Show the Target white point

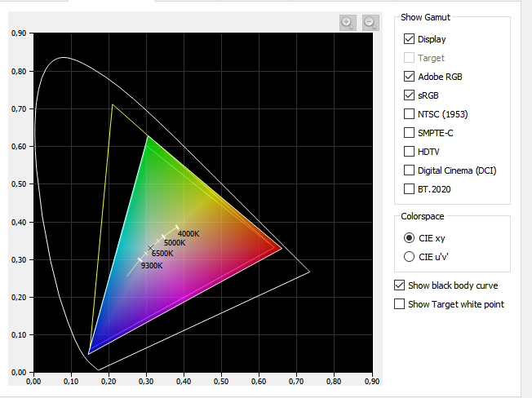click(399, 304)
